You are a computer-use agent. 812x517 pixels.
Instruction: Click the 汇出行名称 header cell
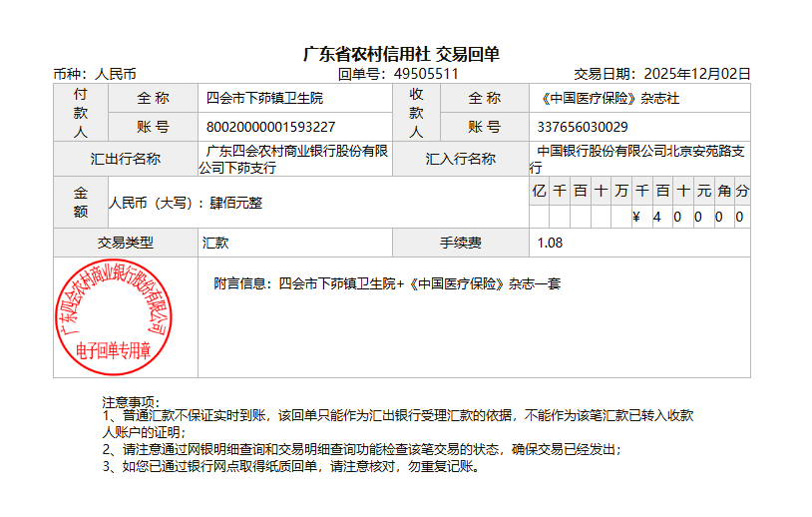tap(126, 159)
